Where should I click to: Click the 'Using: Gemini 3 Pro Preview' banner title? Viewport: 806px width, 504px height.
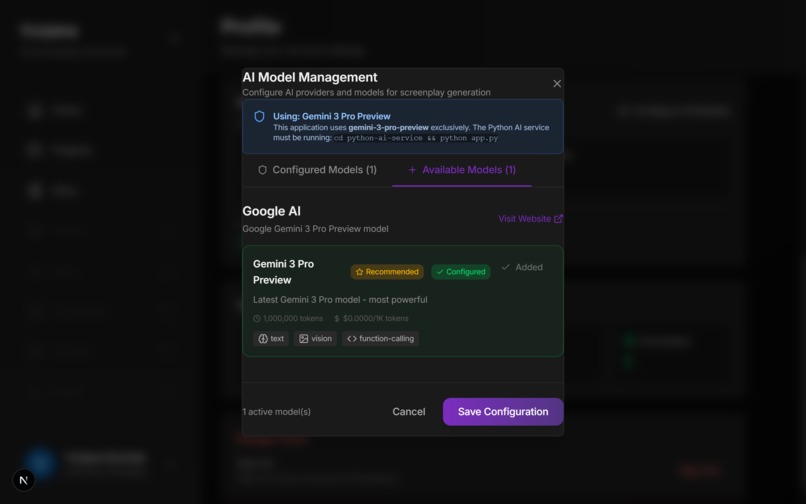332,116
